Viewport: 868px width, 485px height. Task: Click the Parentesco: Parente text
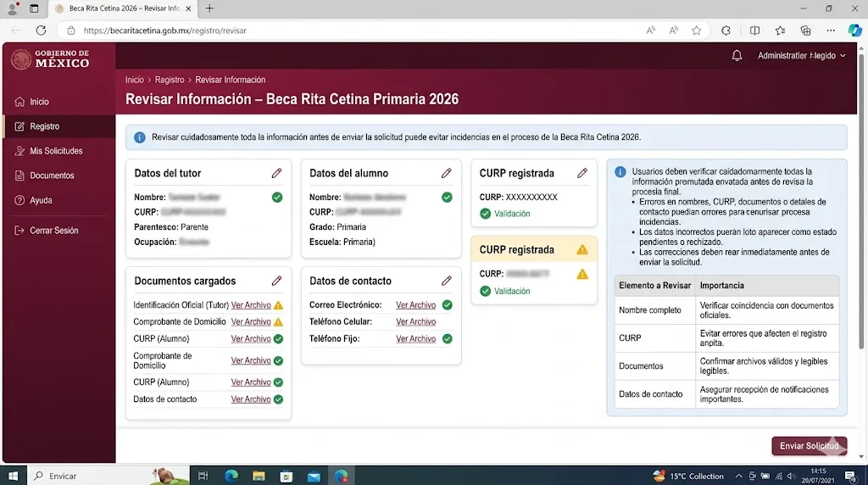(171, 227)
